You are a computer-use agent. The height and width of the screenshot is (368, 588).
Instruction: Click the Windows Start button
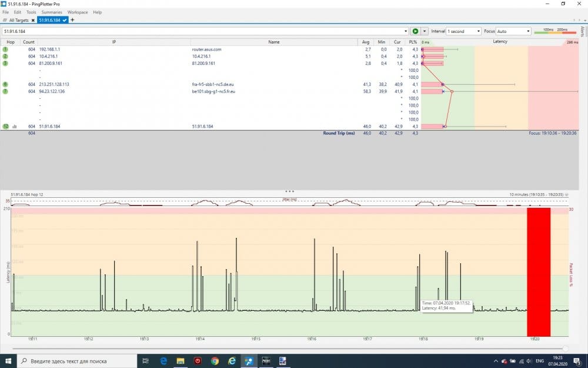click(x=8, y=361)
